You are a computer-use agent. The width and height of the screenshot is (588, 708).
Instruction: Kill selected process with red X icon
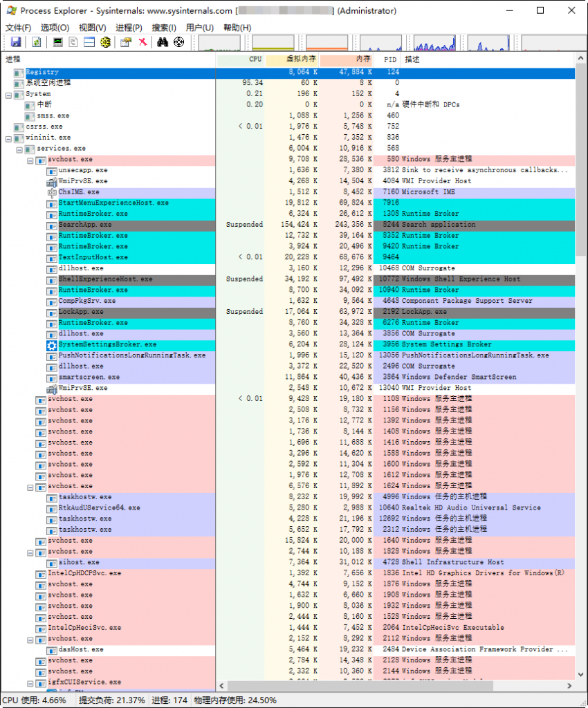(143, 42)
